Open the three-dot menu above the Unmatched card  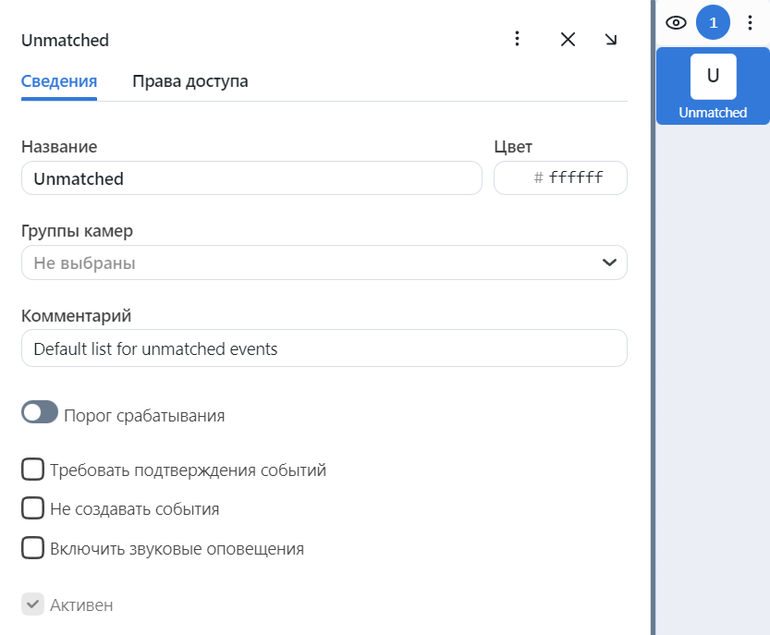pos(750,22)
